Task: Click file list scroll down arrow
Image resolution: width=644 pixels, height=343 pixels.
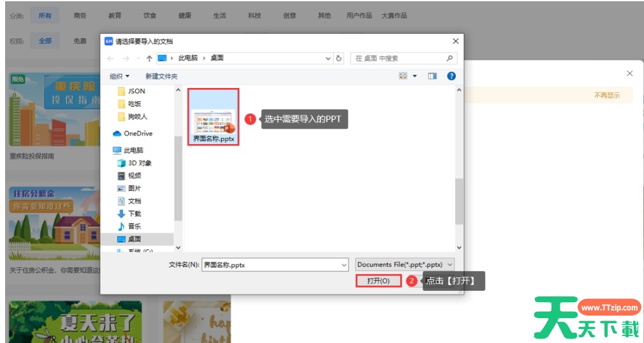Action: coord(459,247)
